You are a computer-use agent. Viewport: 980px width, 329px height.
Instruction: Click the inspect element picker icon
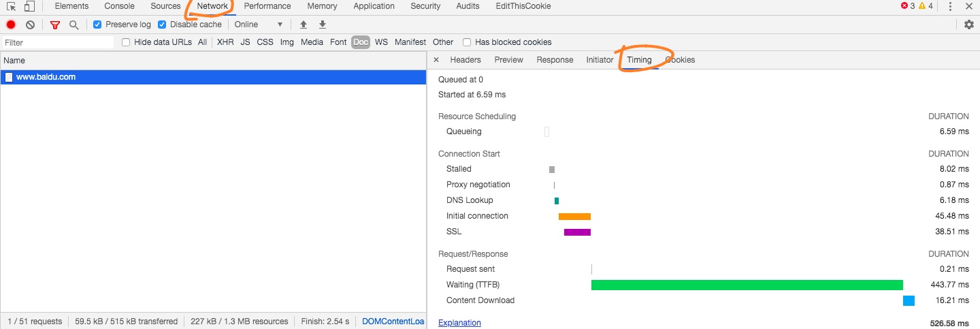(x=11, y=6)
